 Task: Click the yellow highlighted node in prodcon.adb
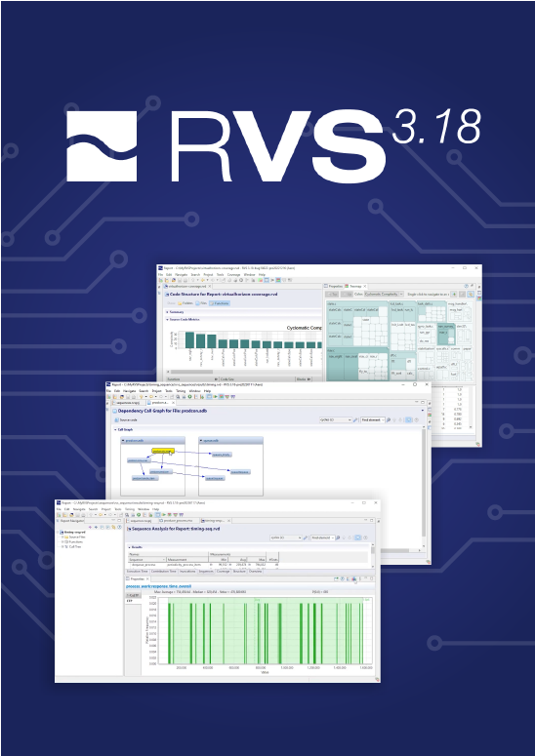162,452
